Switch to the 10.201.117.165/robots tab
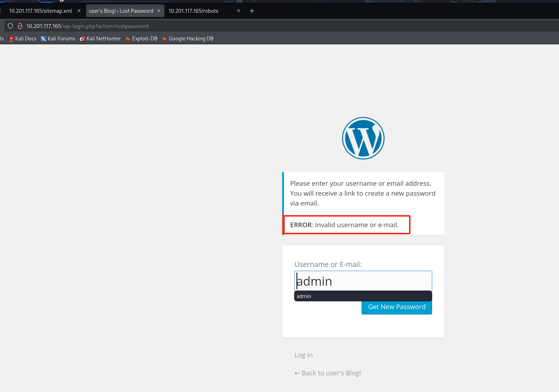Viewport: 559px width, 392px height. (x=194, y=11)
